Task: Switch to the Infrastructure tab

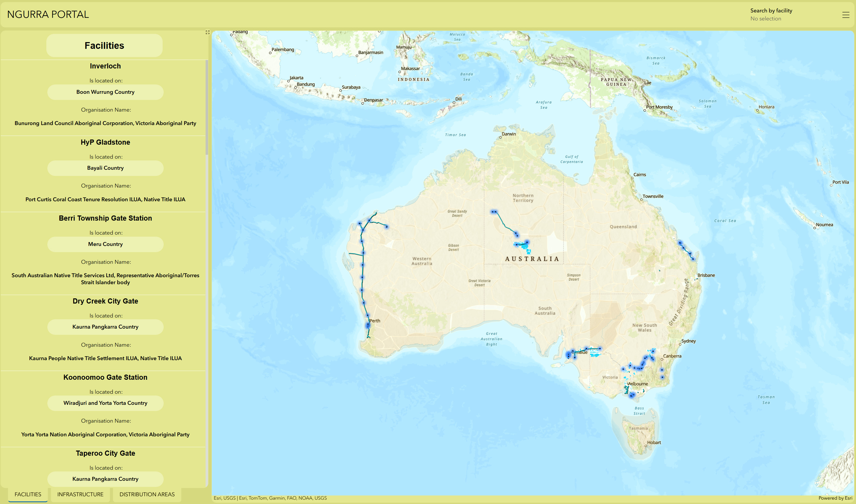Action: tap(80, 494)
